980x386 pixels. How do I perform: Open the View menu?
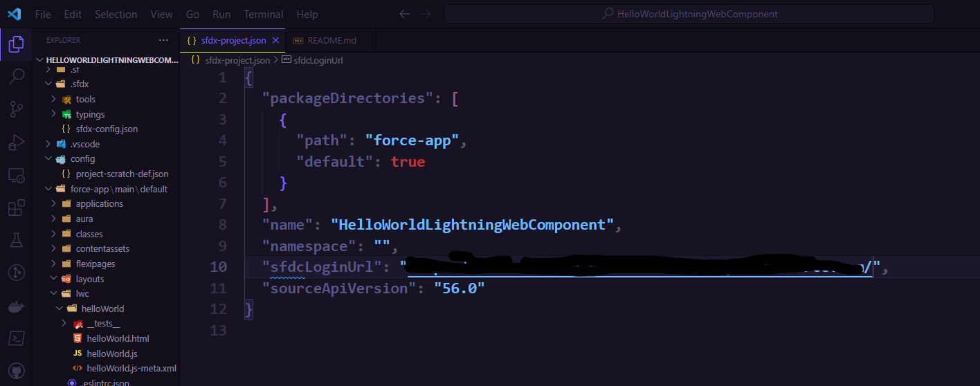(x=162, y=14)
